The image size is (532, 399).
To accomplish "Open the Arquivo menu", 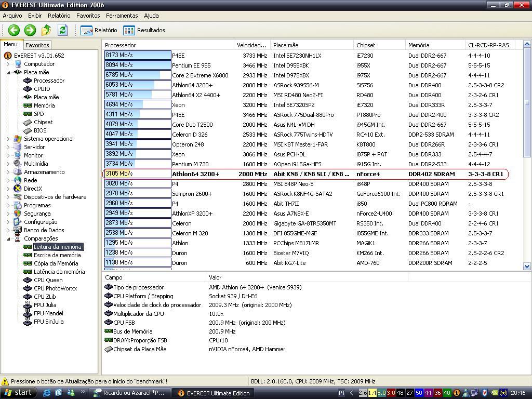I will click(12, 16).
